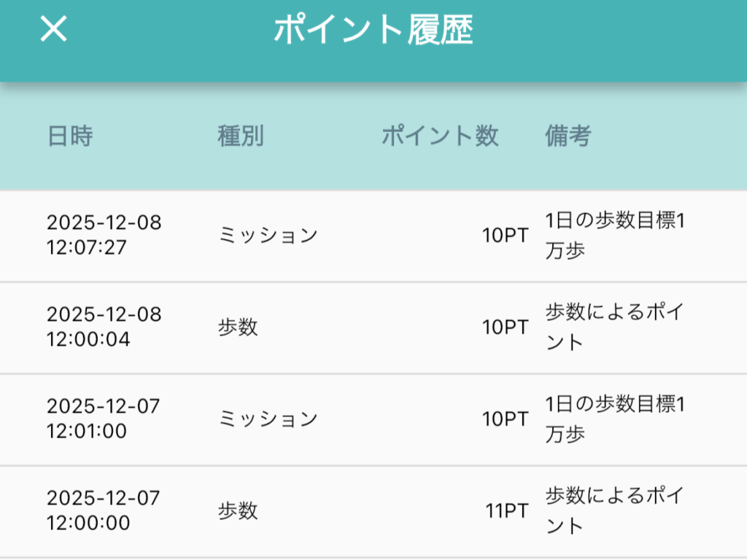This screenshot has height=560, width=747.
Task: Open the 2025-12-07 12:01:00 entry
Action: point(103,419)
